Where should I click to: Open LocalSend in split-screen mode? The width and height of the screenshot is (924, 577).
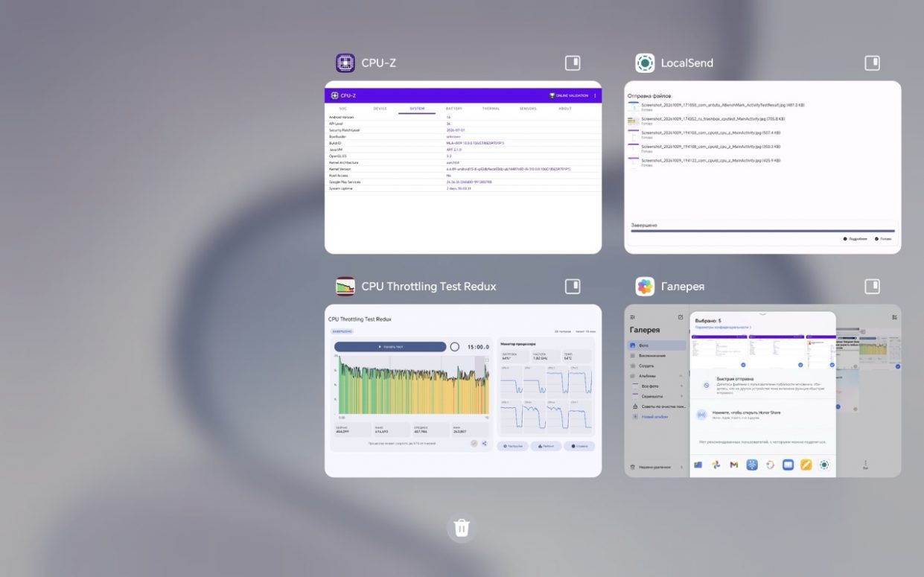tap(872, 63)
